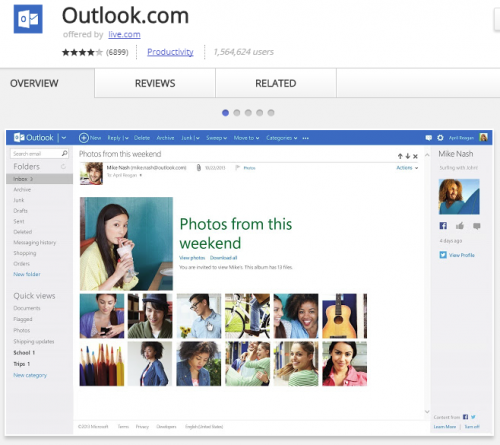
Task: Select the first carousel dot
Action: point(225,113)
